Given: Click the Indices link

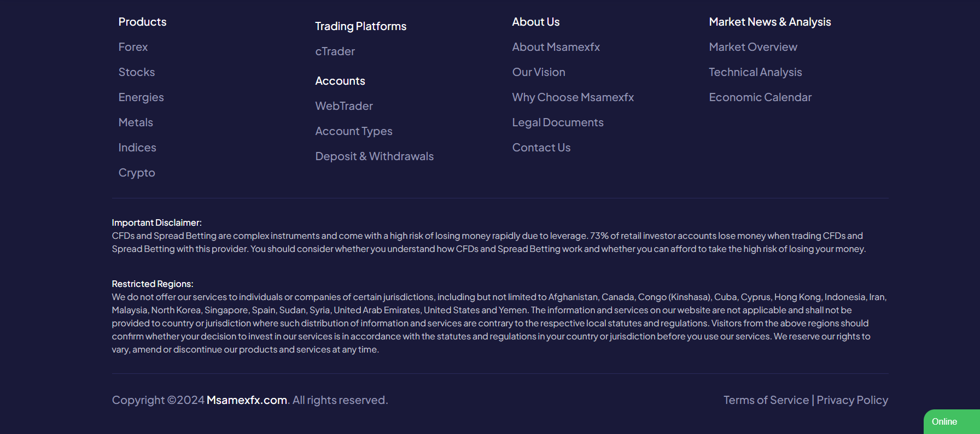Looking at the screenshot, I should click(137, 148).
